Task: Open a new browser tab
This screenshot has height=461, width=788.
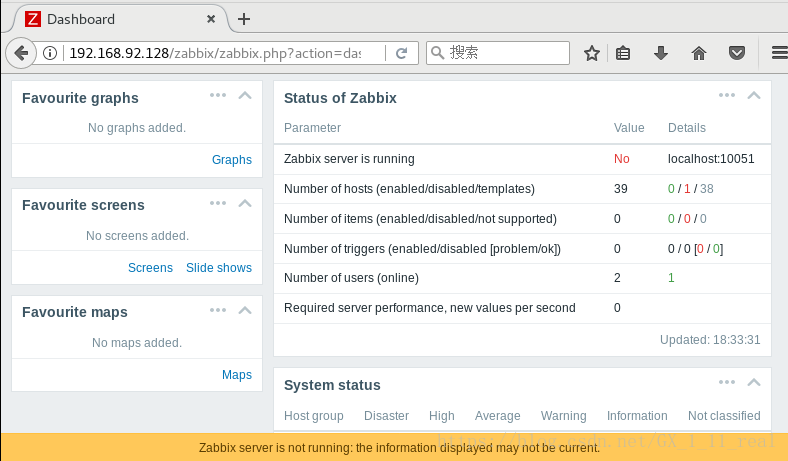Action: [244, 19]
